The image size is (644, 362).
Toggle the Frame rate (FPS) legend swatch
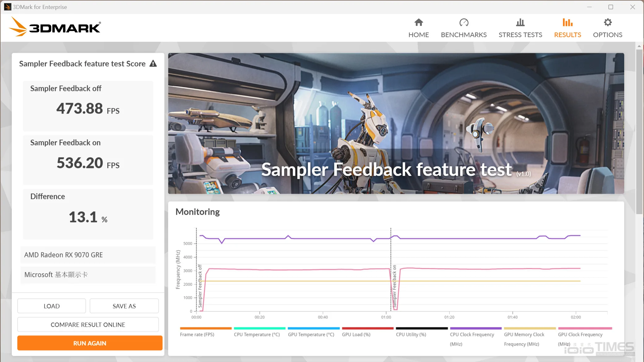coord(206,328)
